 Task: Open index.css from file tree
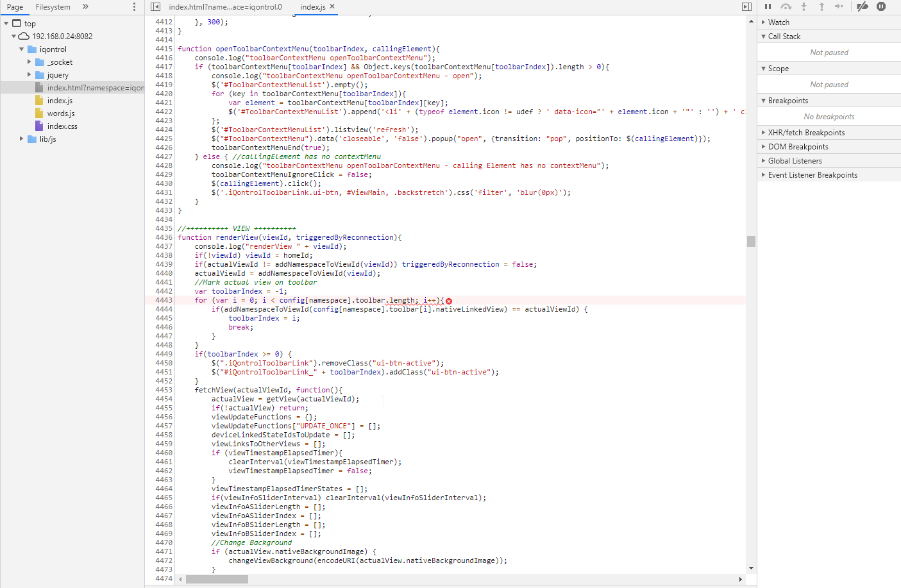pyautogui.click(x=62, y=126)
